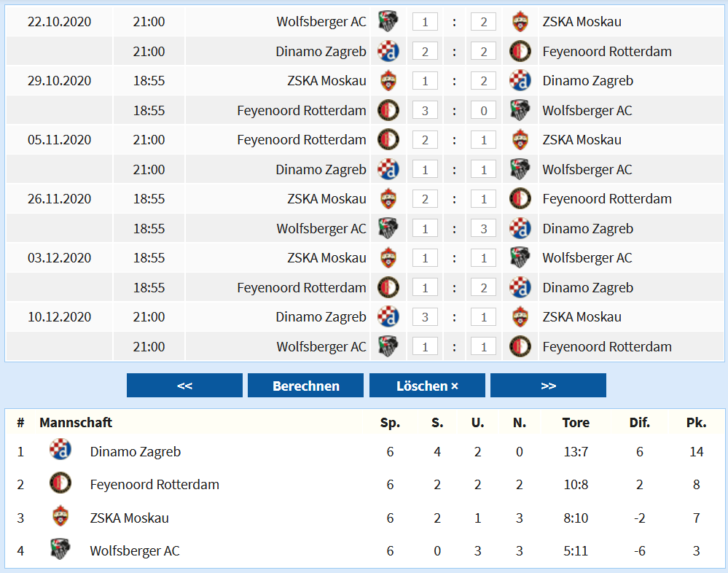728x573 pixels.
Task: Click the Berechnen button
Action: click(305, 386)
